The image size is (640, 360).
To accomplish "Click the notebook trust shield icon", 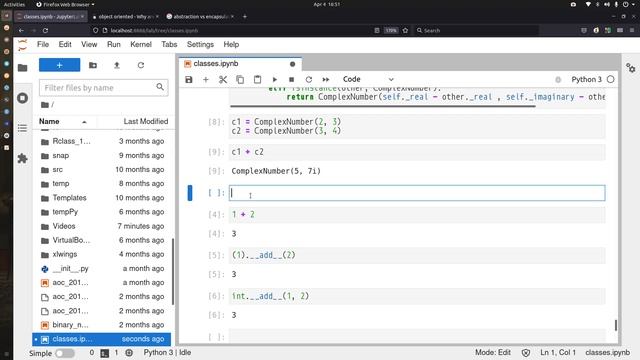I will 526,353.
